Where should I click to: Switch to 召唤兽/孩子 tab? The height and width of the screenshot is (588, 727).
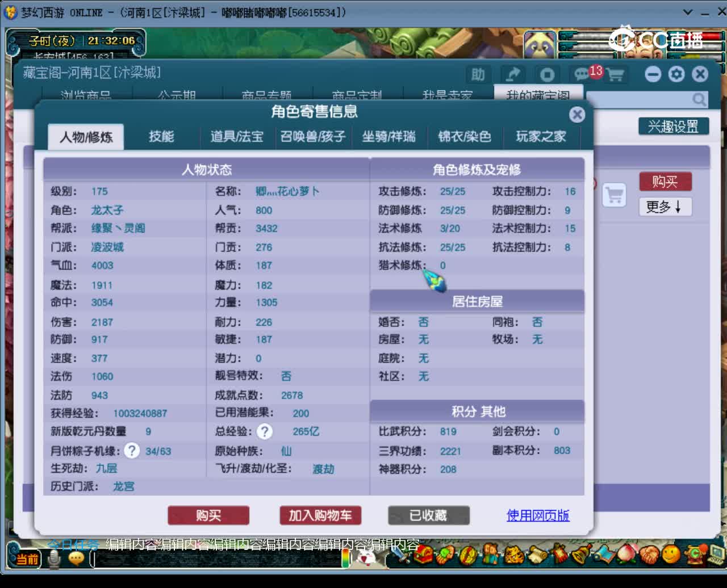tap(313, 137)
